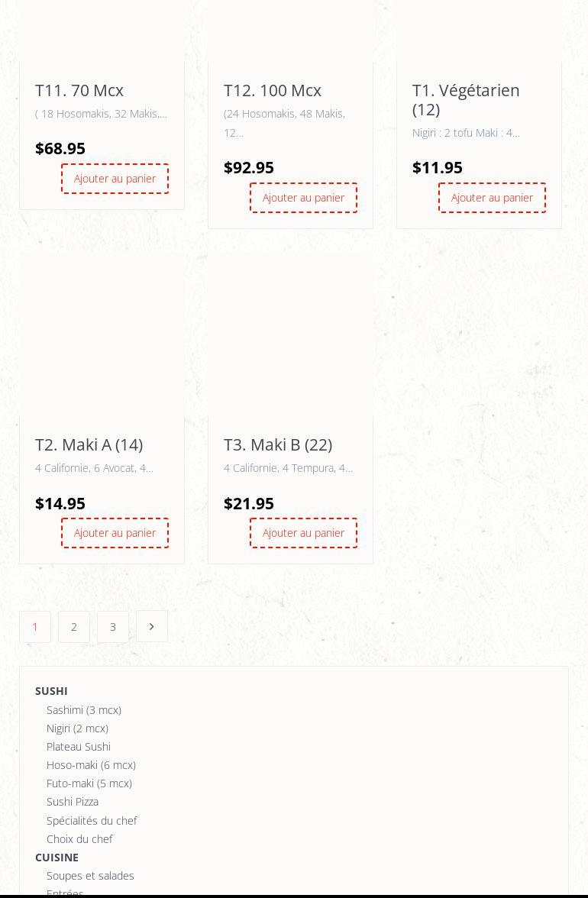This screenshot has height=898, width=588.
Task: Open the Soupes et salades category
Action: click(x=90, y=876)
